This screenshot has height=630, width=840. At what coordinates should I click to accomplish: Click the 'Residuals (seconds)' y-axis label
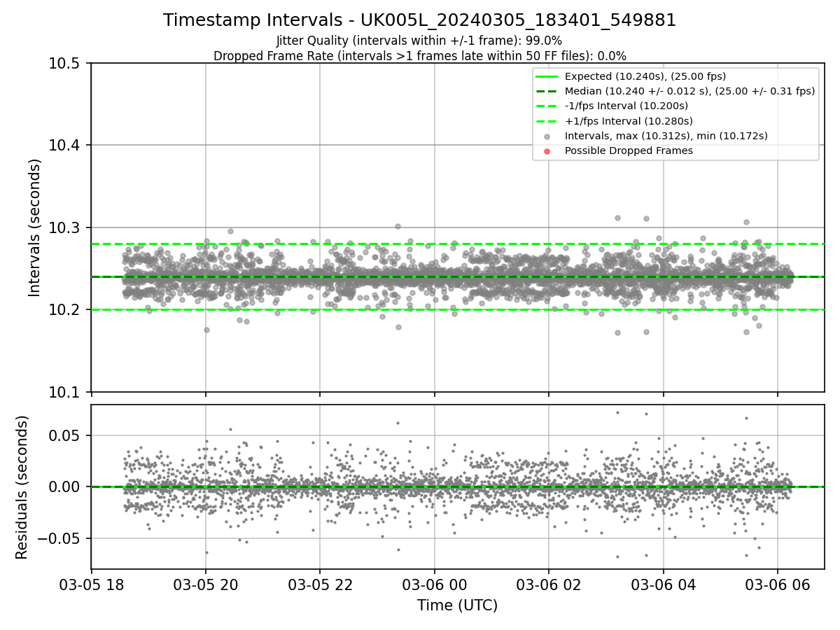tap(22, 487)
